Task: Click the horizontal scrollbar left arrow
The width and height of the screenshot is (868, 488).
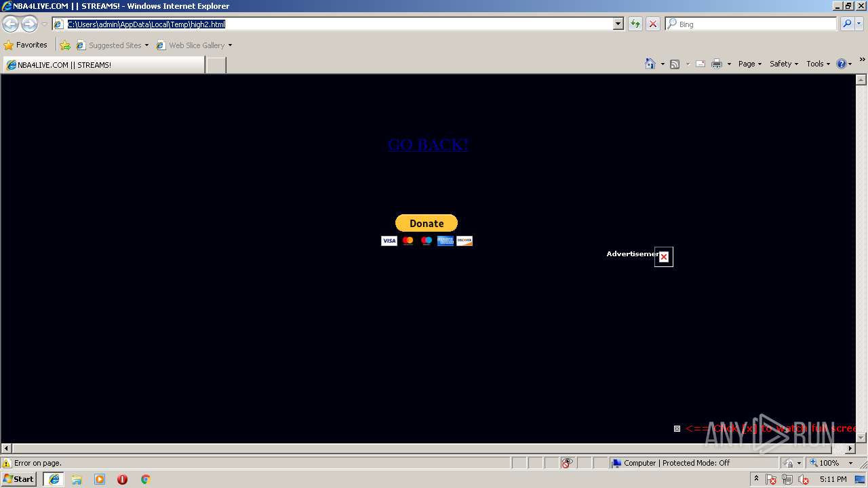Action: (x=7, y=448)
